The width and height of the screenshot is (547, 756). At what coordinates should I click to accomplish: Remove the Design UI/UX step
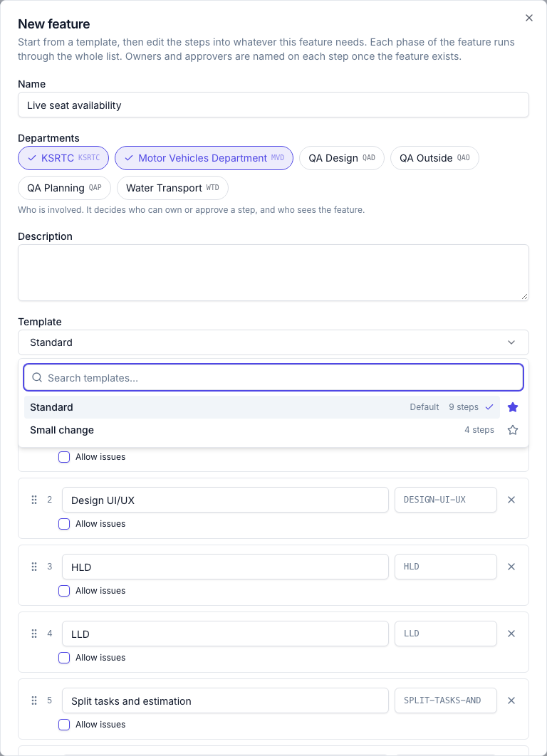click(511, 500)
